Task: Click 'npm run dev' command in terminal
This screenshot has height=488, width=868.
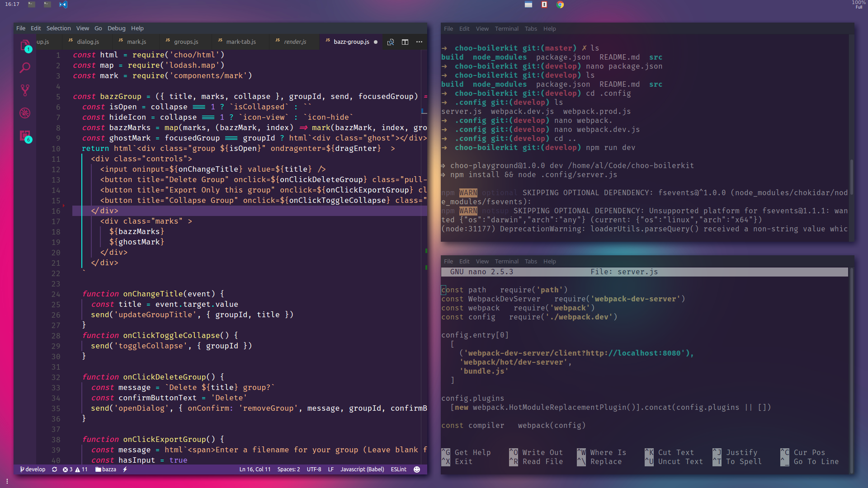Action: pos(610,148)
